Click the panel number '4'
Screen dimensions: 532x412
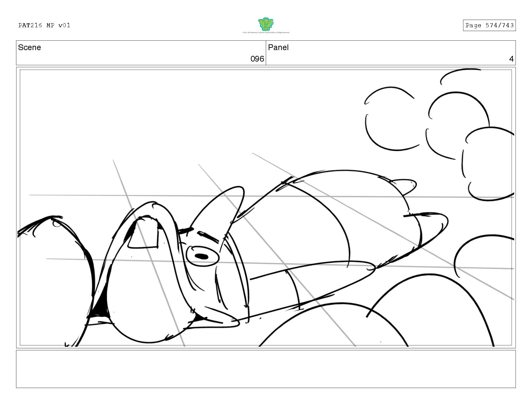tap(511, 59)
